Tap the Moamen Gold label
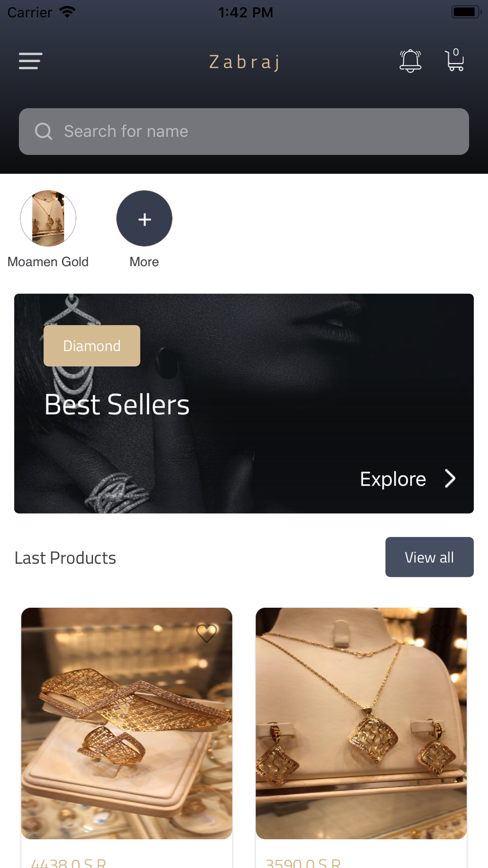Viewport: 488px width, 868px height. coord(48,262)
